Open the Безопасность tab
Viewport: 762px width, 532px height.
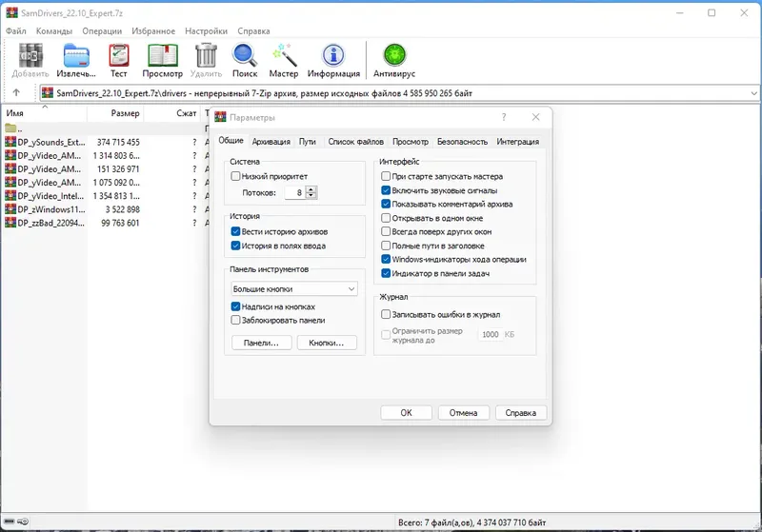click(462, 142)
